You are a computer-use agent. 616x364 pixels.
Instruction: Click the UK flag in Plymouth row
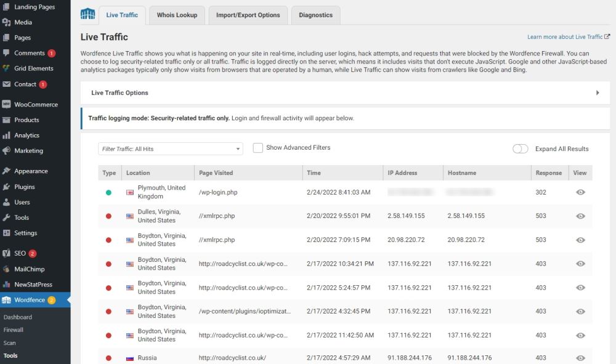click(x=129, y=192)
